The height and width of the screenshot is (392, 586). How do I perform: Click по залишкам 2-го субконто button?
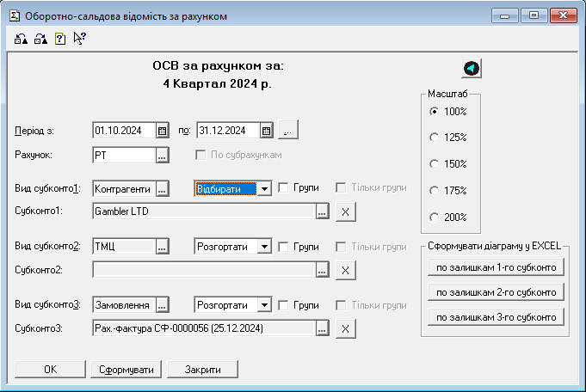[495, 293]
